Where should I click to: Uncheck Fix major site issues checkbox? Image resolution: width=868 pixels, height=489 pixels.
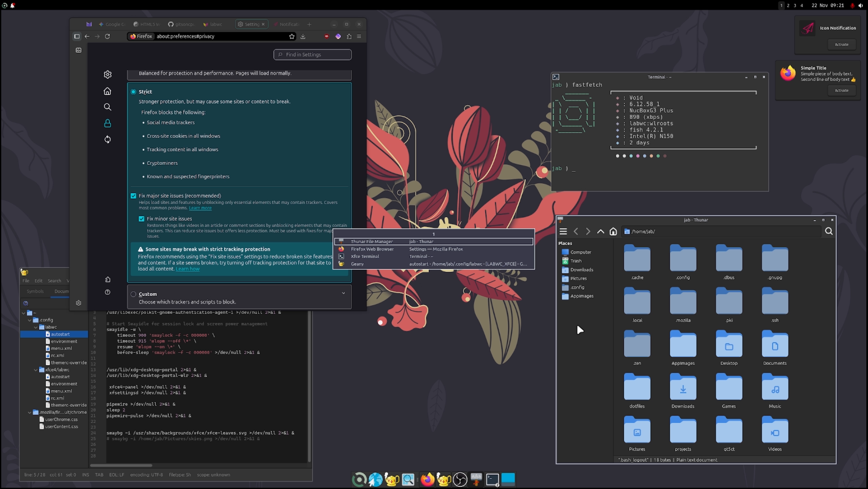[x=134, y=196]
